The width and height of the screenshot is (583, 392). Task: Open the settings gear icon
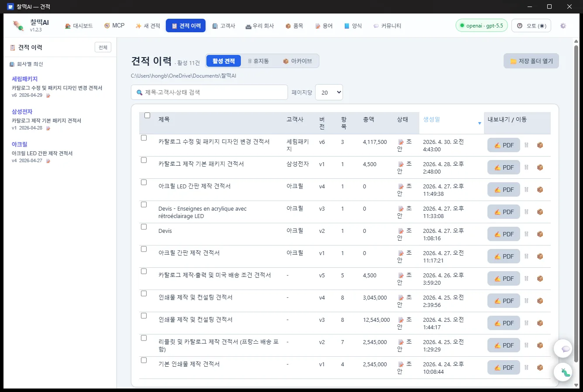tap(563, 26)
